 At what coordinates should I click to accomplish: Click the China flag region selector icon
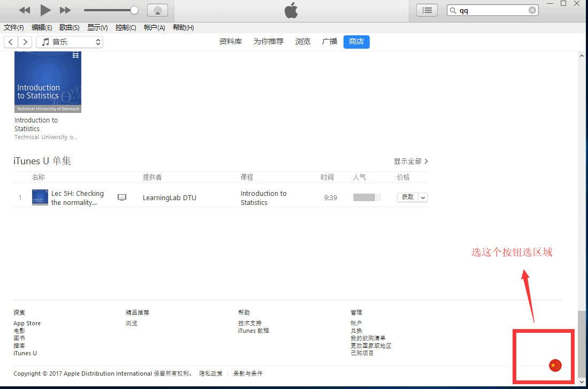click(x=555, y=365)
